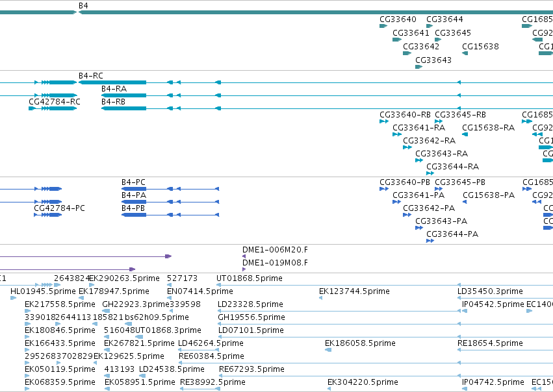Click the EK180846.5prime EST label
553x392 pixels.
[x=60, y=330]
